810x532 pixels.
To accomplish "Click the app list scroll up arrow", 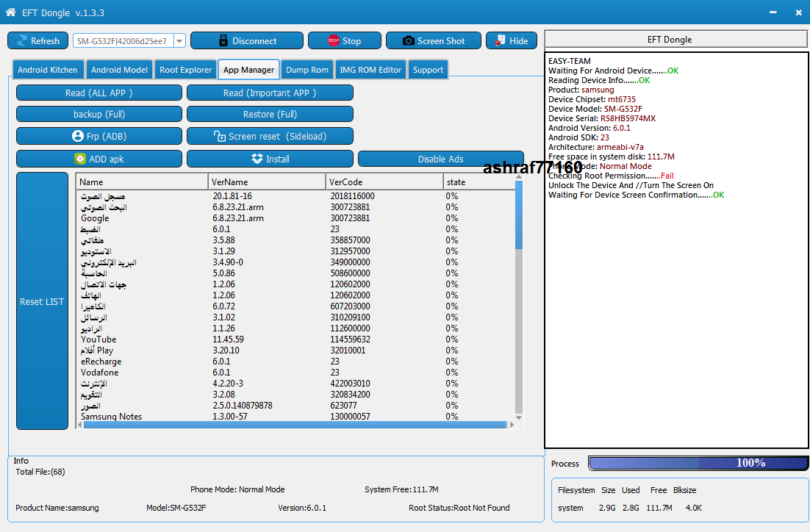I will [x=519, y=177].
